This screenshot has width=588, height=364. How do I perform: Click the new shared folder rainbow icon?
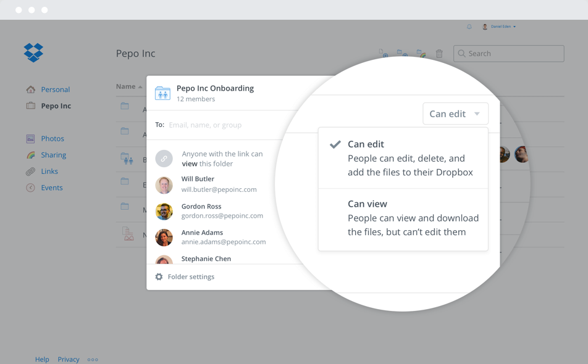tap(421, 53)
